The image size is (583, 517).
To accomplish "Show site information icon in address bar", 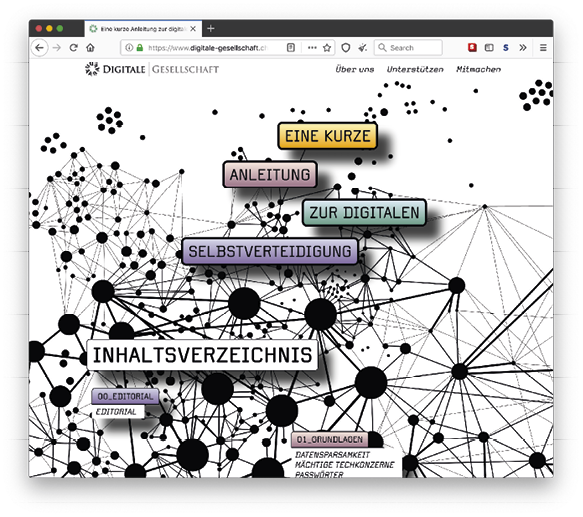I will point(129,48).
